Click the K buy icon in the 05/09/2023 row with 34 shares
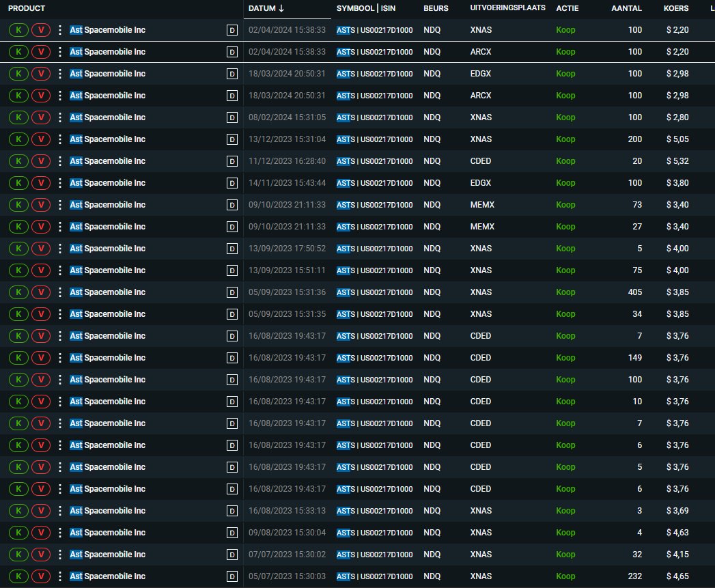Screen dimensions: 715x588 click(x=18, y=314)
